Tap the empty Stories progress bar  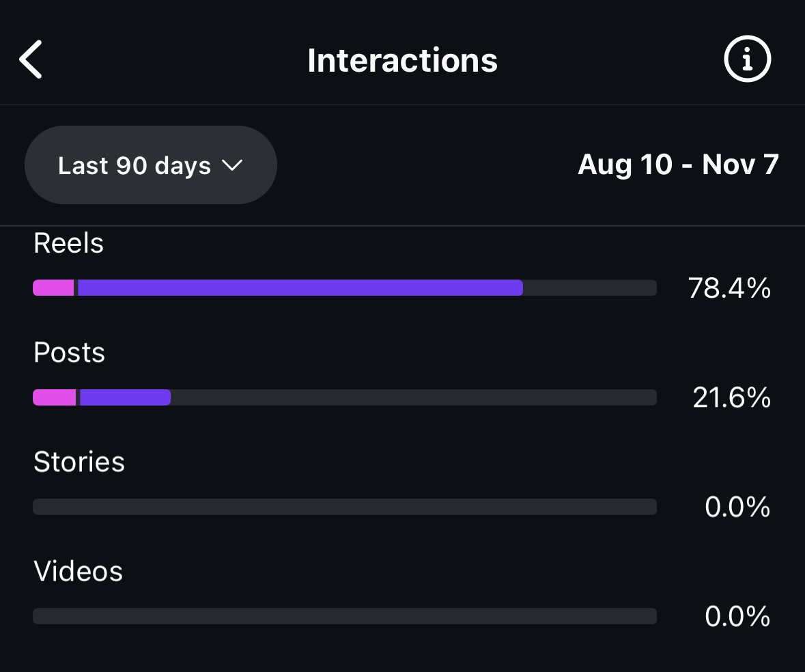tap(345, 507)
